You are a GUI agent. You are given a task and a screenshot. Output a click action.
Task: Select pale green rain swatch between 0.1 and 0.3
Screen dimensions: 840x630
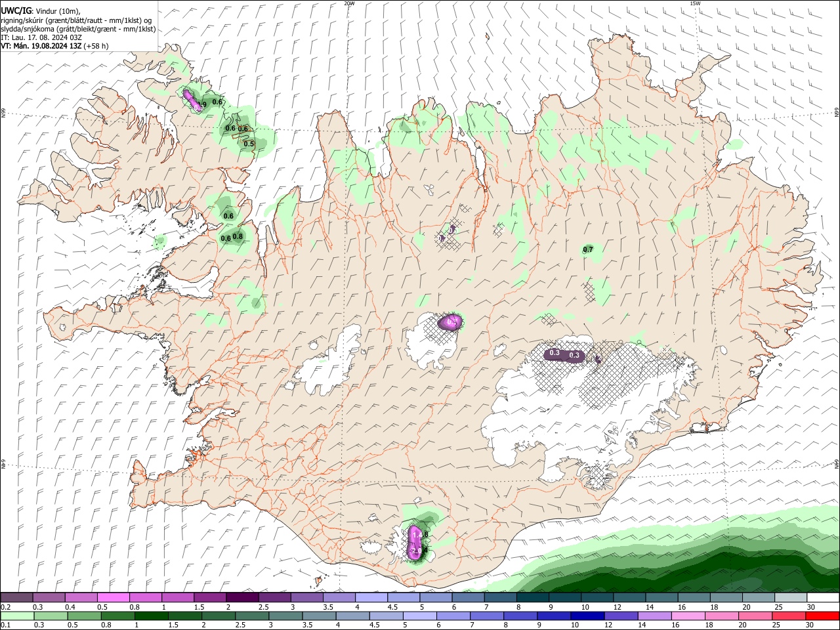click(x=18, y=616)
